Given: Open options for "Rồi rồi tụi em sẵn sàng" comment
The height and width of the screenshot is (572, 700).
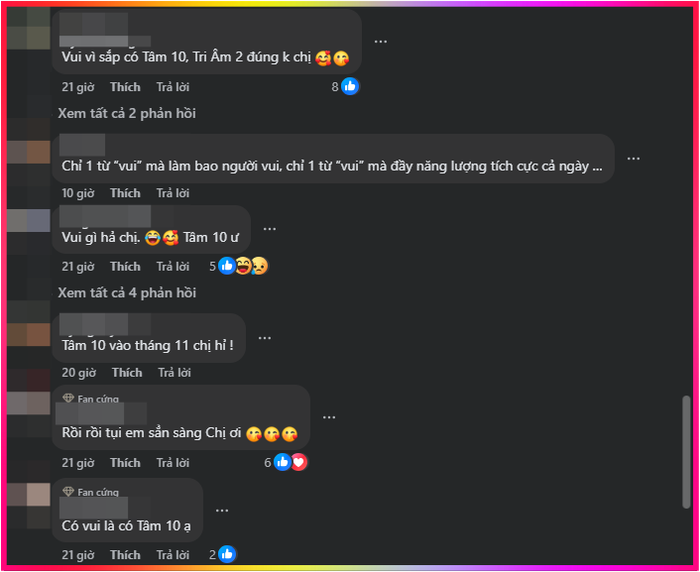Looking at the screenshot, I should tap(329, 418).
